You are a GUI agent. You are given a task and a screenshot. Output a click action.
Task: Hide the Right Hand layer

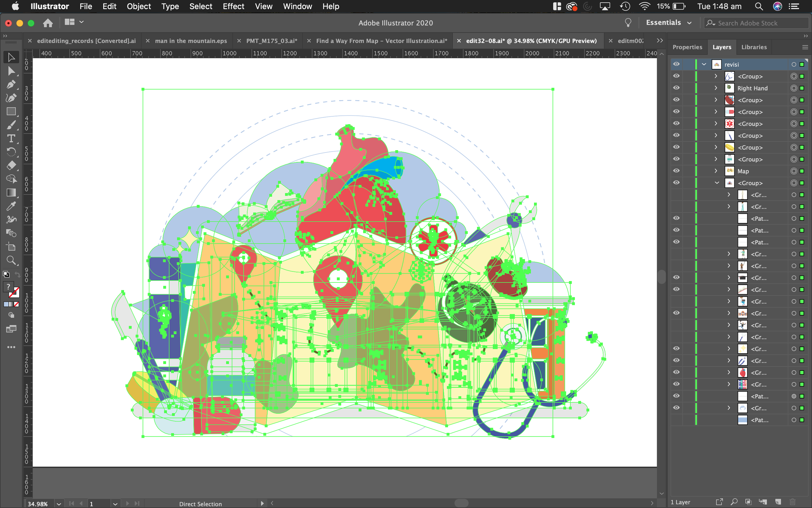676,88
